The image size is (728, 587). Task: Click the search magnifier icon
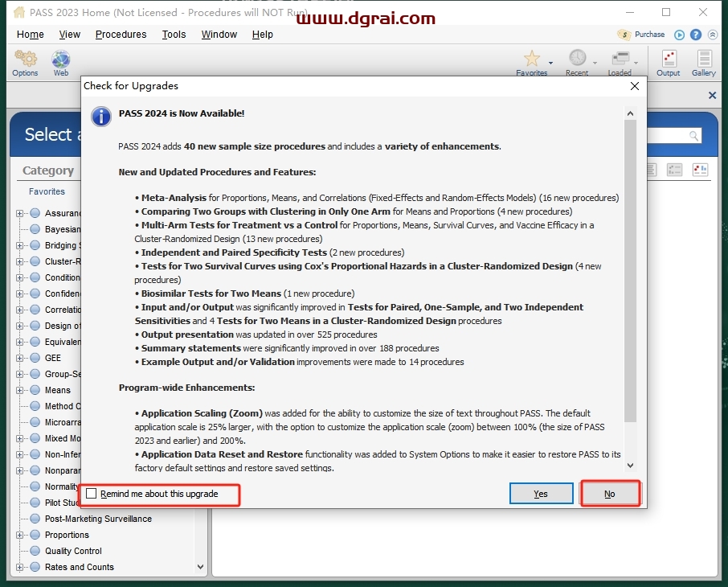(693, 136)
